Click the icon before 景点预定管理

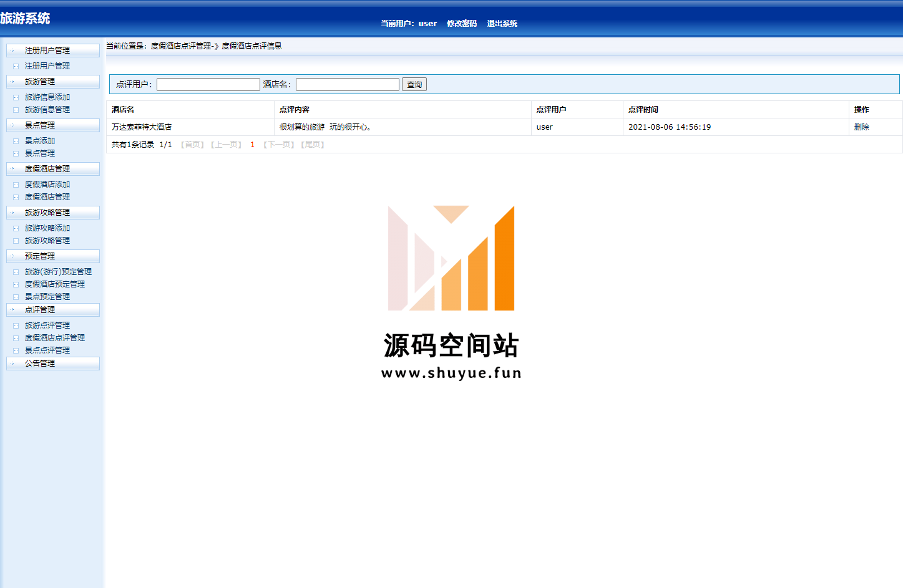pos(16,297)
